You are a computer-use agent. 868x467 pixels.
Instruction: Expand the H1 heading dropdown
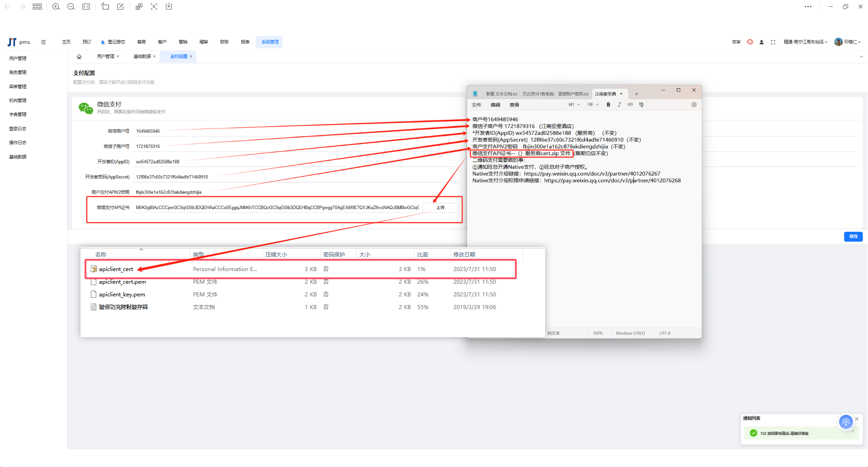(574, 105)
